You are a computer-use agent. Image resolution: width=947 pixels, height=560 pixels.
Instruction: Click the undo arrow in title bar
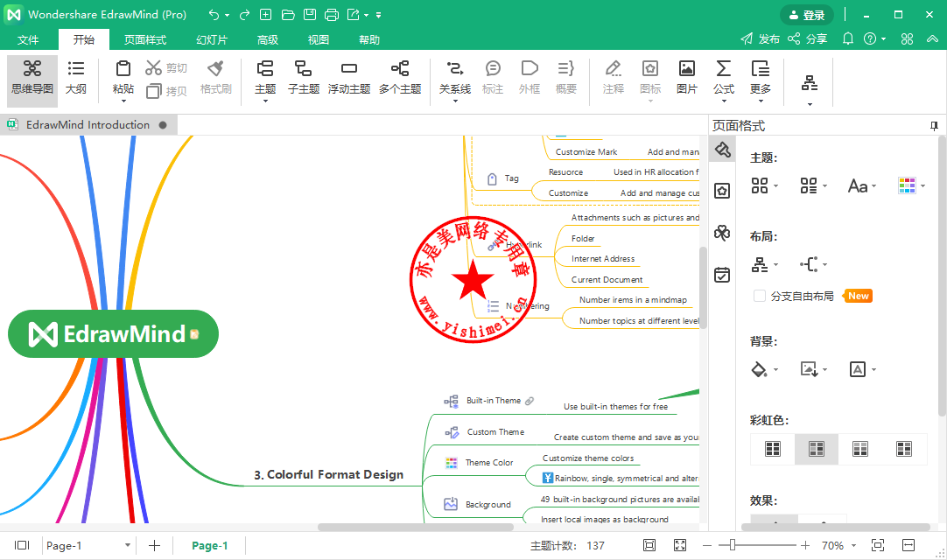(214, 15)
